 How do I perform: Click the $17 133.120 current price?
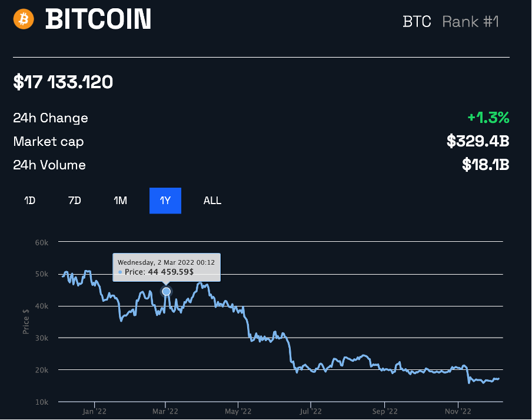[63, 82]
